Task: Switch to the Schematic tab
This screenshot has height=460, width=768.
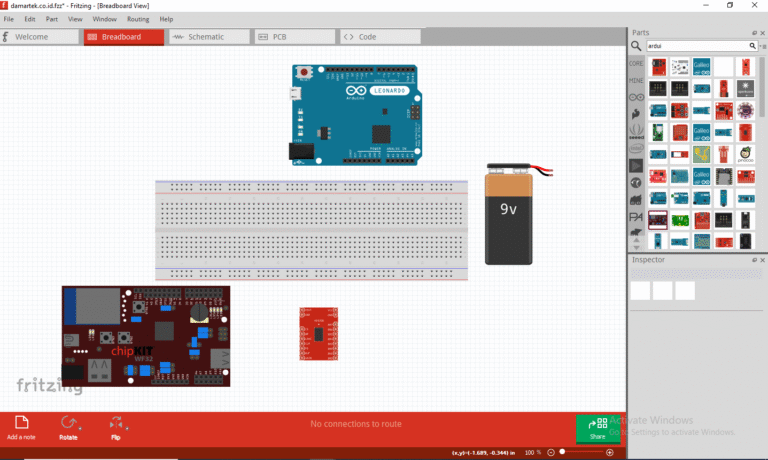Action: click(209, 37)
